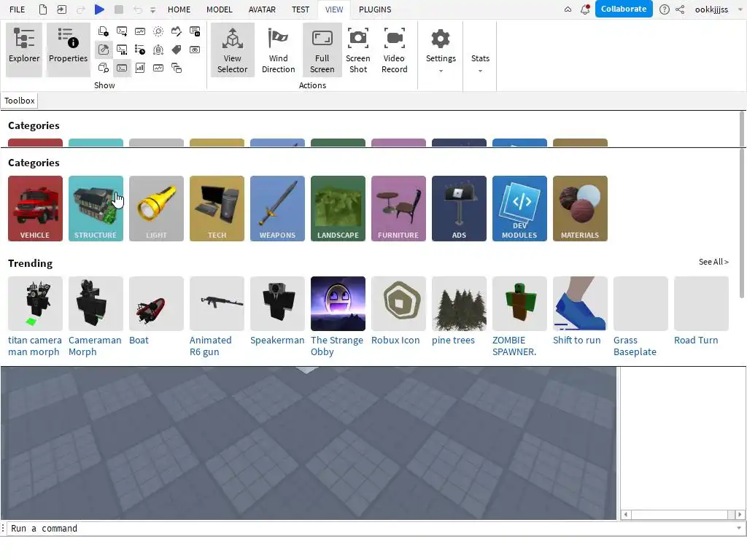Image resolution: width=747 pixels, height=560 pixels.
Task: Switch to the PLUGINS tab
Action: click(x=375, y=9)
